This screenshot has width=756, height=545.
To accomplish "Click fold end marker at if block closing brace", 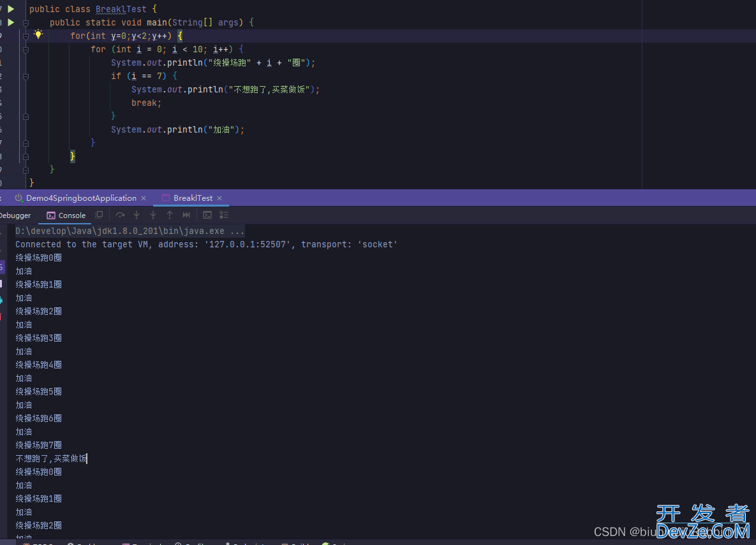I will pos(26,117).
